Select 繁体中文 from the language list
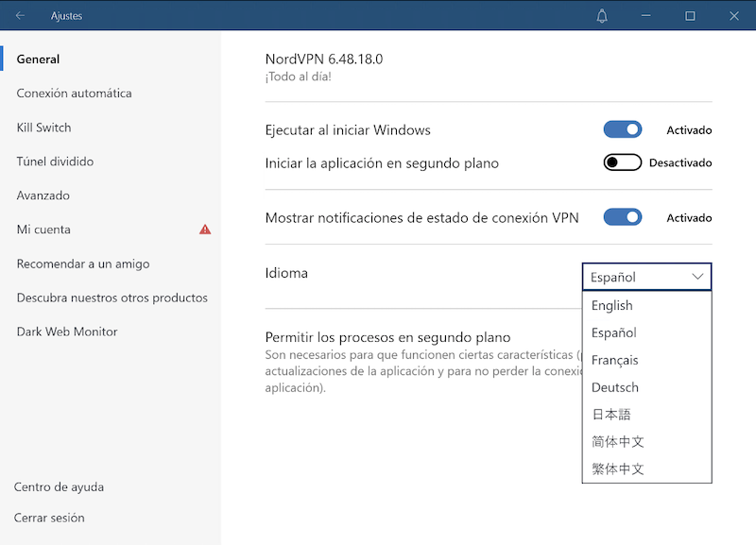 click(x=646, y=468)
